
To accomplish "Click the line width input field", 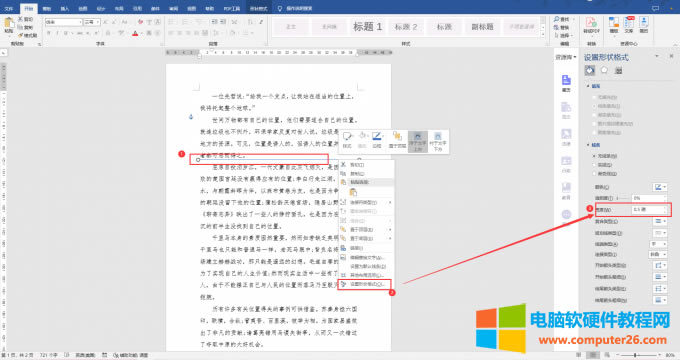I will click(x=649, y=209).
